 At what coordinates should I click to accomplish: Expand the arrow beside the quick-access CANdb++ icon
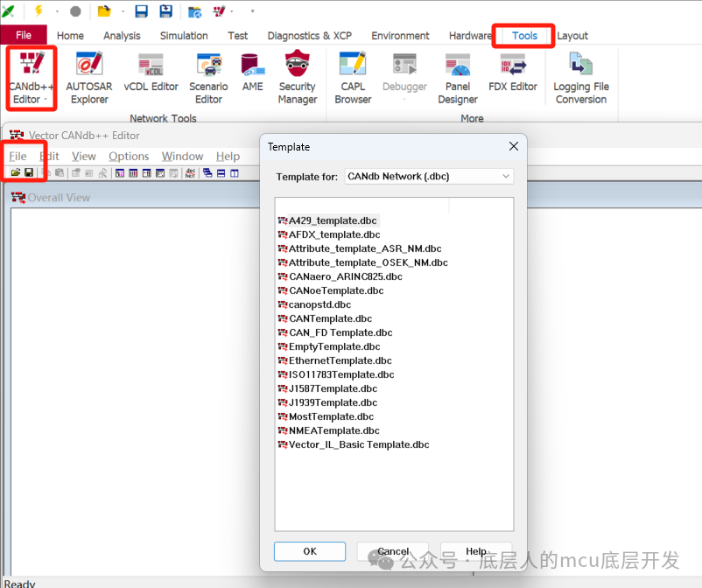(x=231, y=11)
